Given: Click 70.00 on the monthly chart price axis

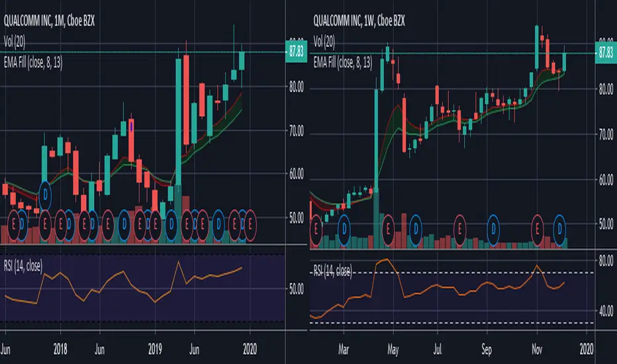Looking at the screenshot, I should tap(297, 131).
